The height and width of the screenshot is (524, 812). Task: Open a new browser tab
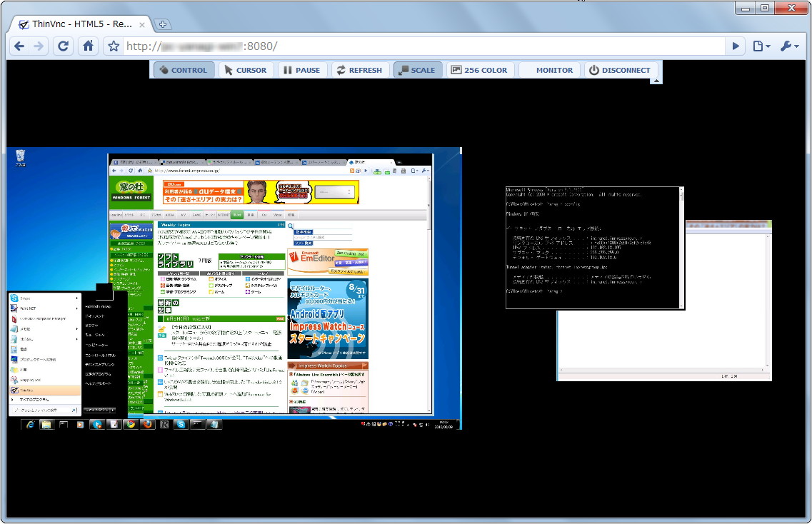163,24
